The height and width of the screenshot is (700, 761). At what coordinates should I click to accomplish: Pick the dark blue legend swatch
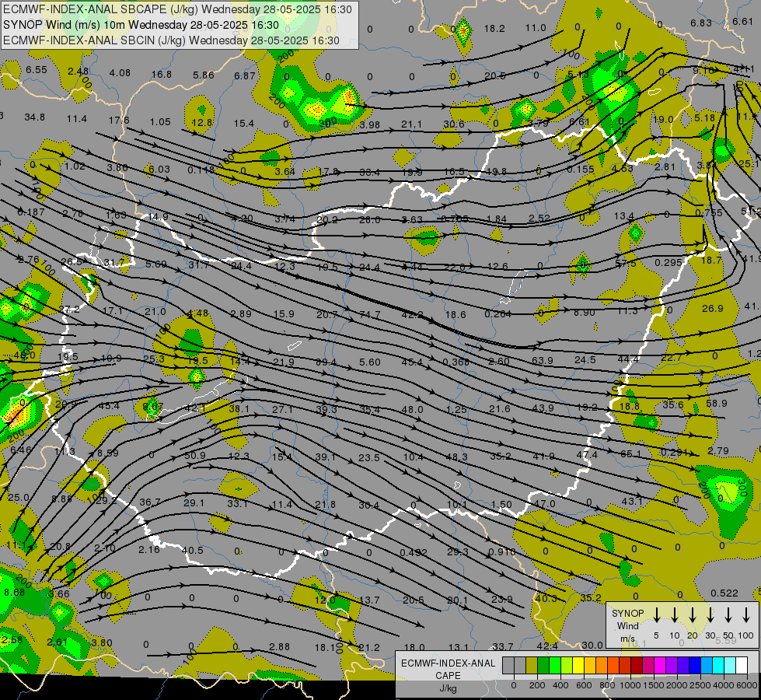coord(695,665)
